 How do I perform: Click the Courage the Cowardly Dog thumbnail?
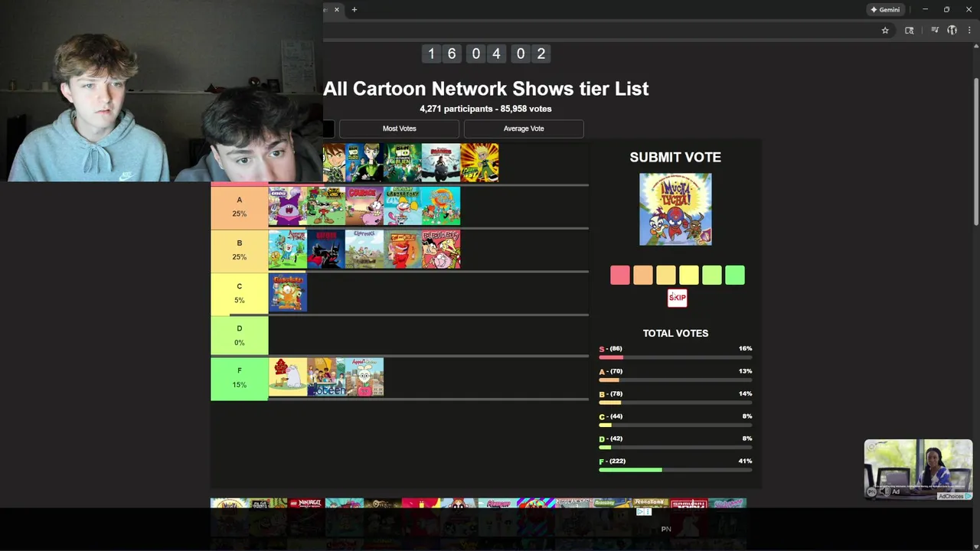click(x=364, y=206)
